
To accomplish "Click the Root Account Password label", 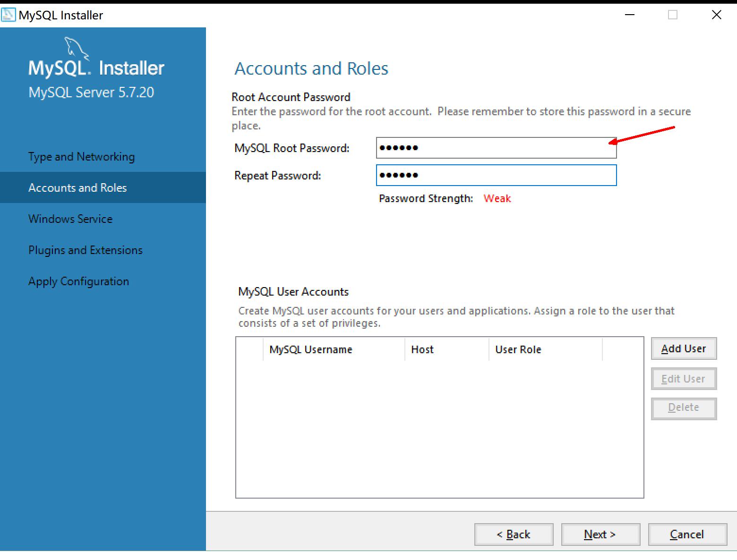I will click(x=291, y=97).
